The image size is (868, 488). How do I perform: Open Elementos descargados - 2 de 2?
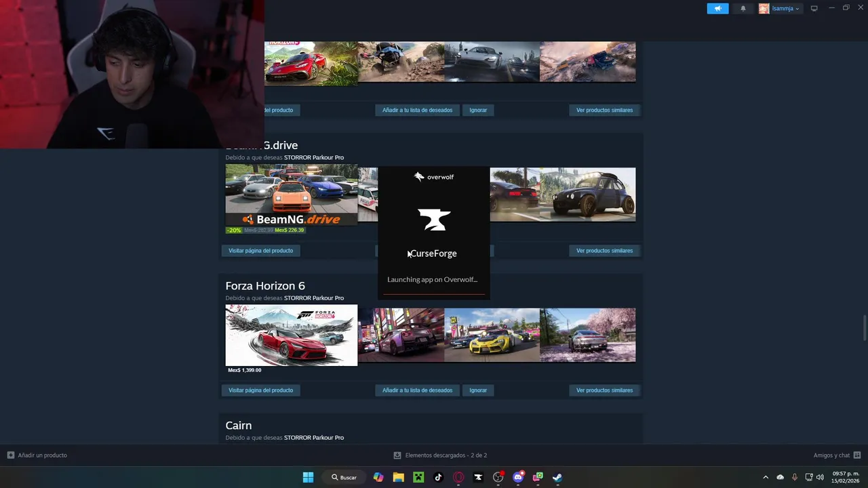pyautogui.click(x=446, y=455)
